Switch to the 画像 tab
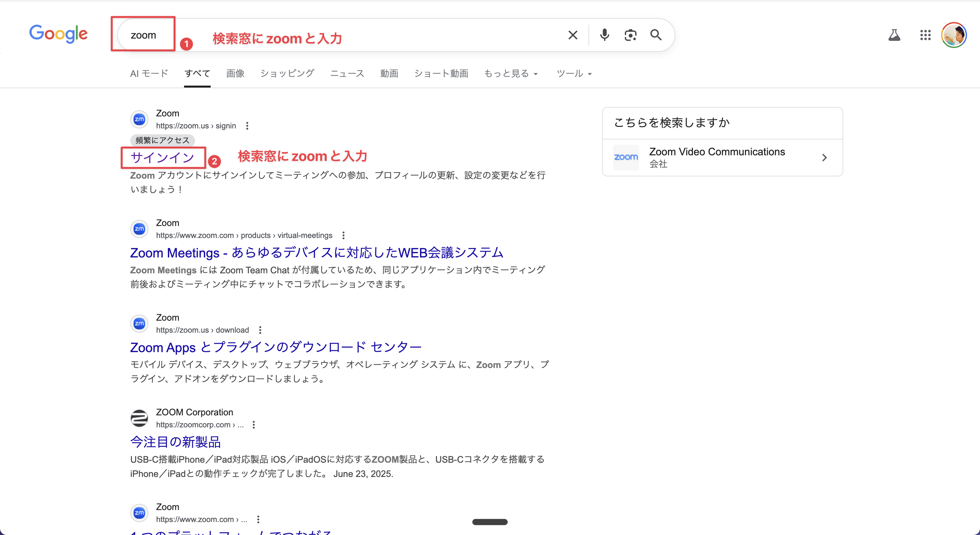This screenshot has width=980, height=535. point(235,73)
